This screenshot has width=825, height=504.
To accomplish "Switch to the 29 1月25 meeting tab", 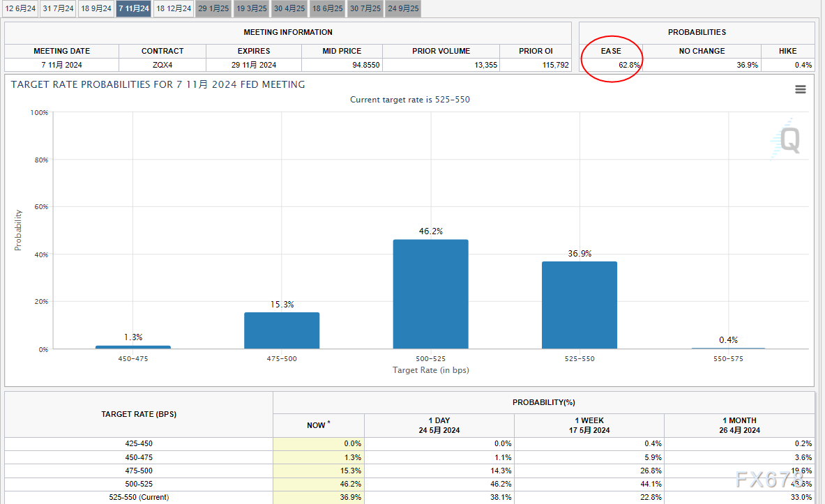I will point(213,8).
